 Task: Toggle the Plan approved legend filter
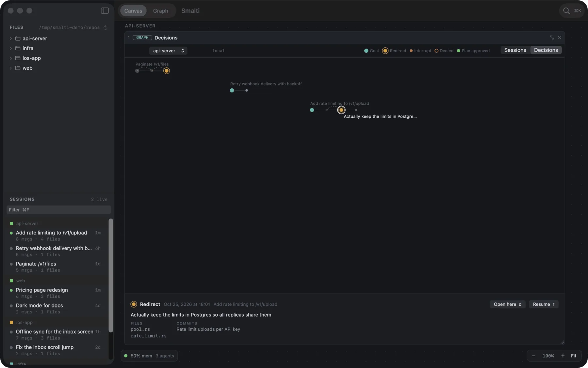click(473, 51)
